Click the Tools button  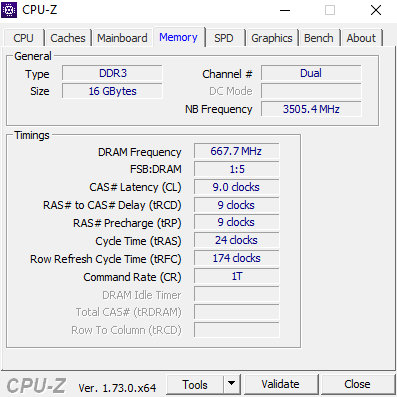pyautogui.click(x=195, y=384)
